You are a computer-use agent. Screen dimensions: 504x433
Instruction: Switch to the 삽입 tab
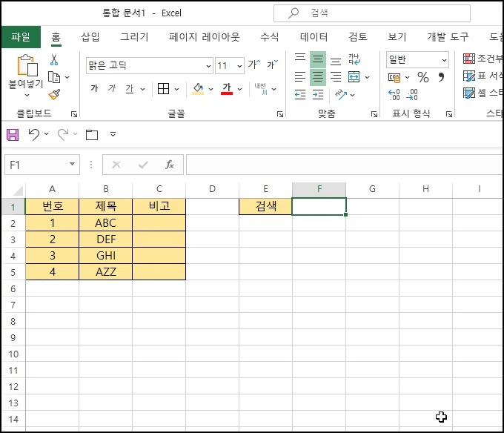tap(90, 37)
